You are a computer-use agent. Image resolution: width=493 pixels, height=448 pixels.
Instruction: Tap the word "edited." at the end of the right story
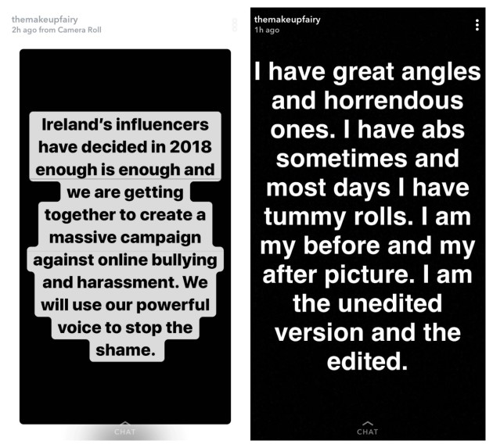367,361
